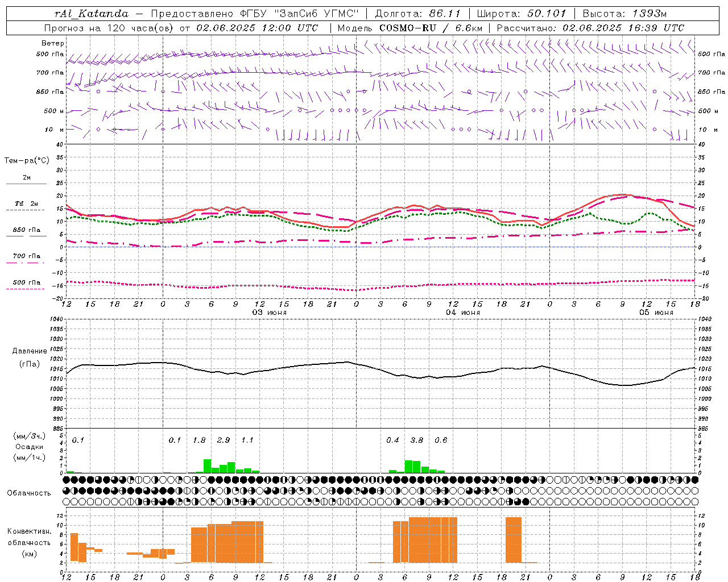Click the Модель COSMO-RU / 6.6км text
728x582 pixels.
click(409, 28)
